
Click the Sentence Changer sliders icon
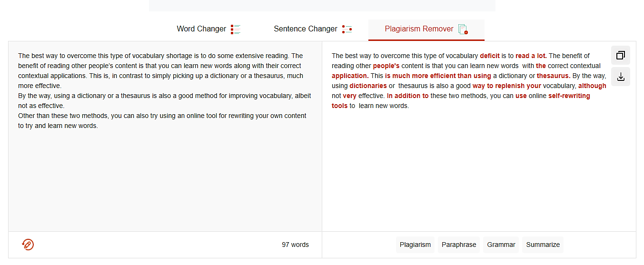point(347,29)
